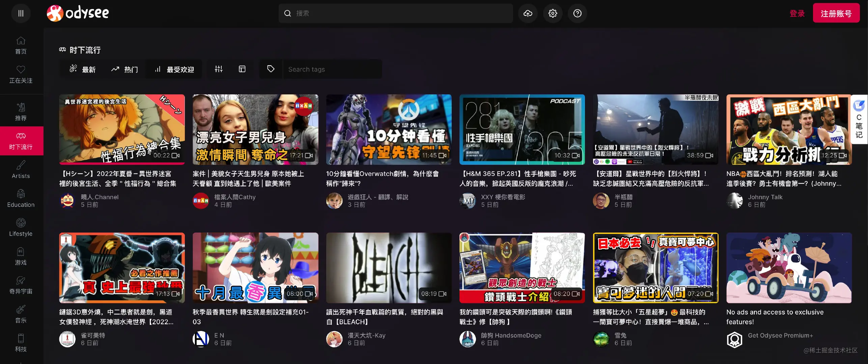This screenshot has height=364, width=868.
Task: Select the 热门 sort option
Action: click(124, 69)
